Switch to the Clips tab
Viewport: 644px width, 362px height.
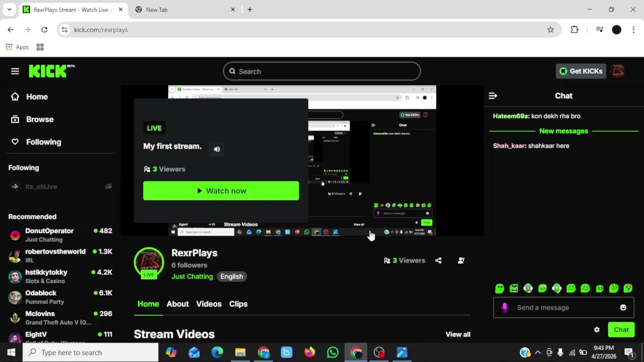point(238,304)
